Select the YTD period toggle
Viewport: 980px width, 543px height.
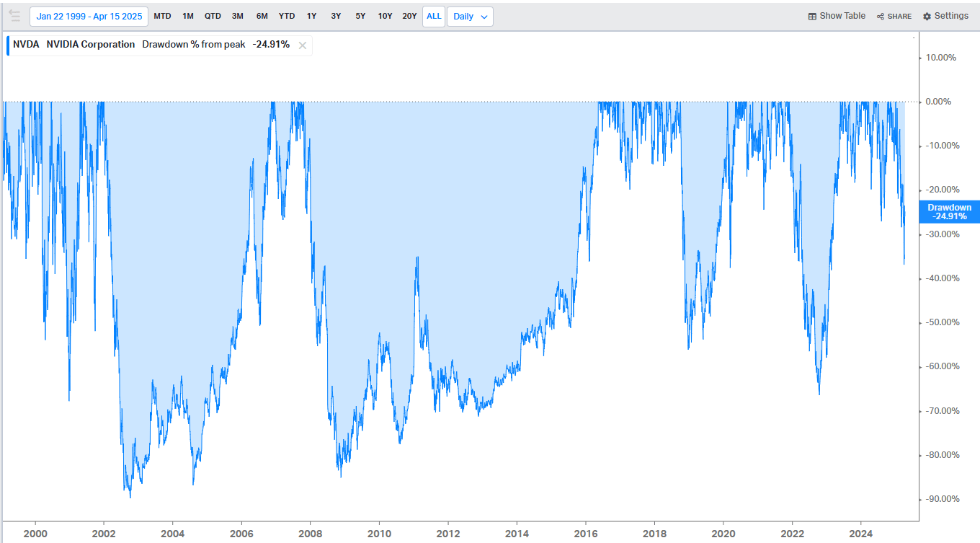[x=286, y=16]
